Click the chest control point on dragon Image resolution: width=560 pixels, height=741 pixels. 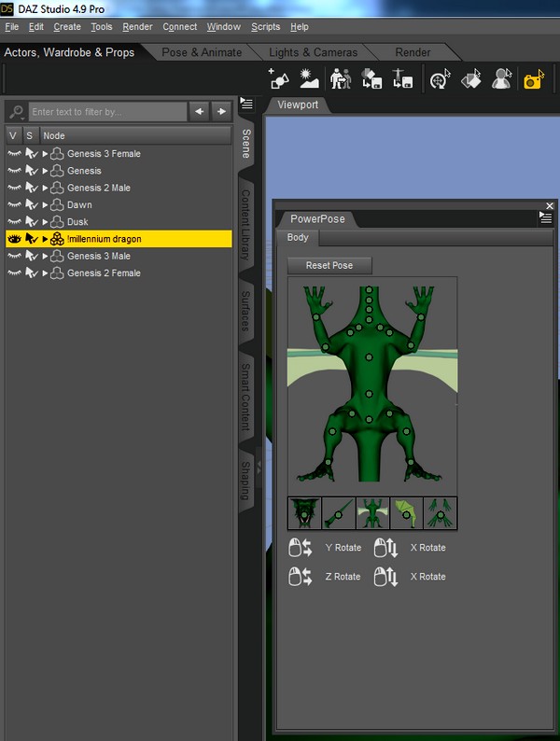(369, 357)
